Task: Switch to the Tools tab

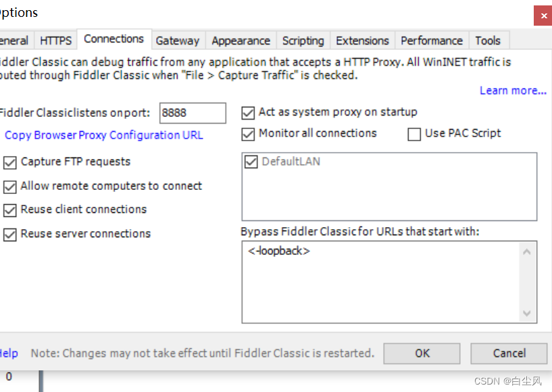Action: coord(488,41)
